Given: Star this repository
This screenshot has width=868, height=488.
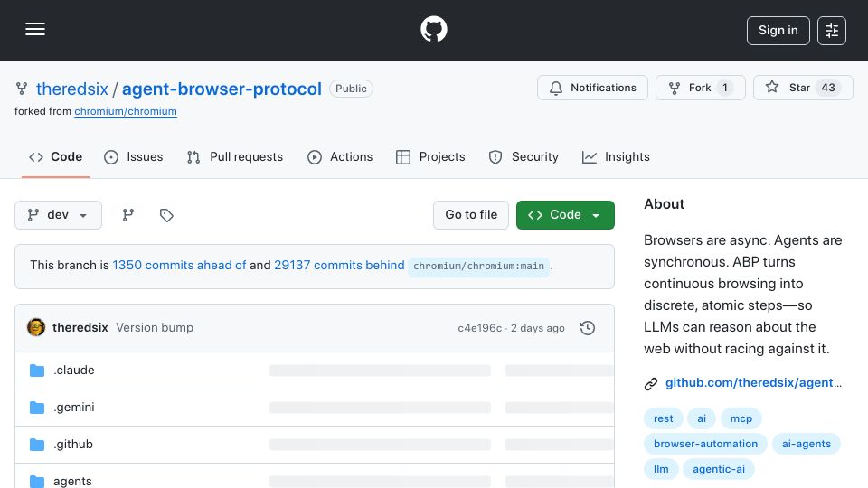Looking at the screenshot, I should [x=803, y=88].
